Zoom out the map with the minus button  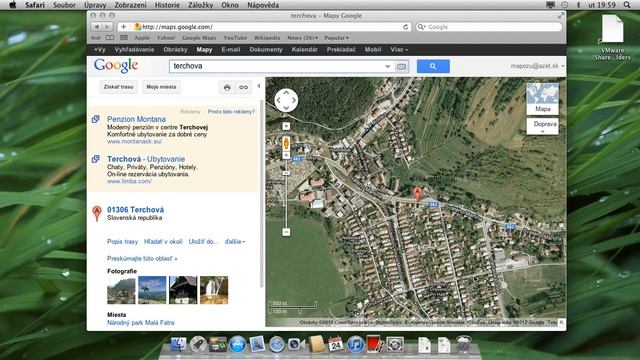tap(286, 232)
